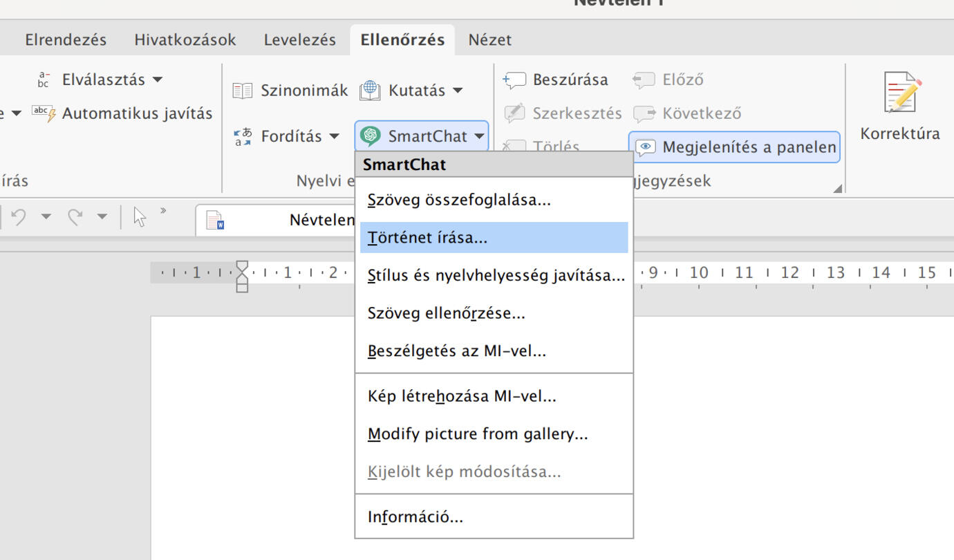Click the Automatikus javítás icon

tap(44, 113)
